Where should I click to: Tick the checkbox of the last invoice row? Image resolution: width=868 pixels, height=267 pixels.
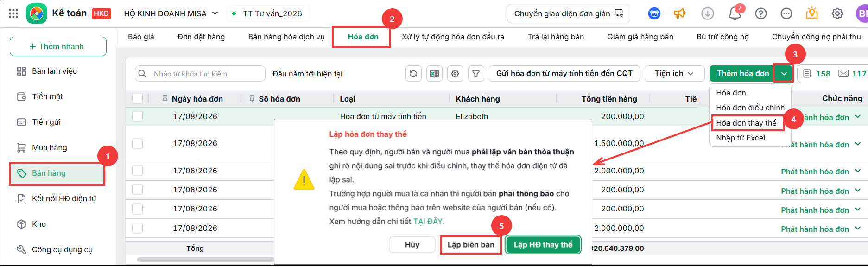(138, 228)
